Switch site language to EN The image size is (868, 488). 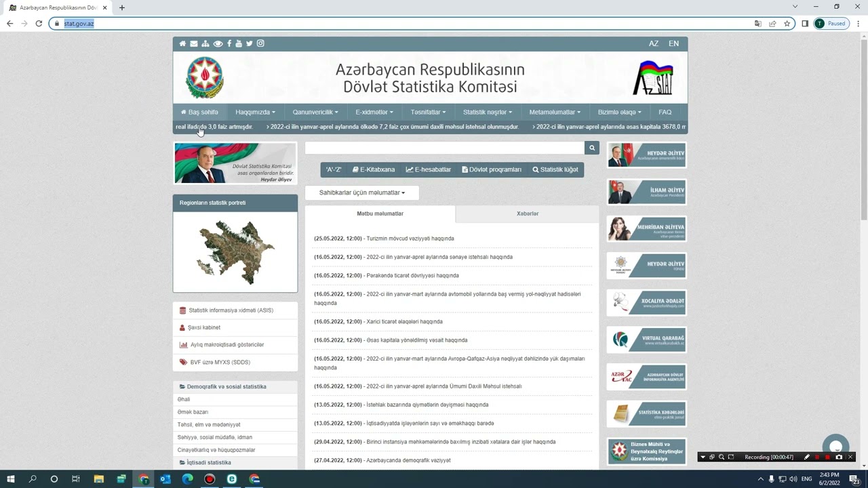coord(673,43)
